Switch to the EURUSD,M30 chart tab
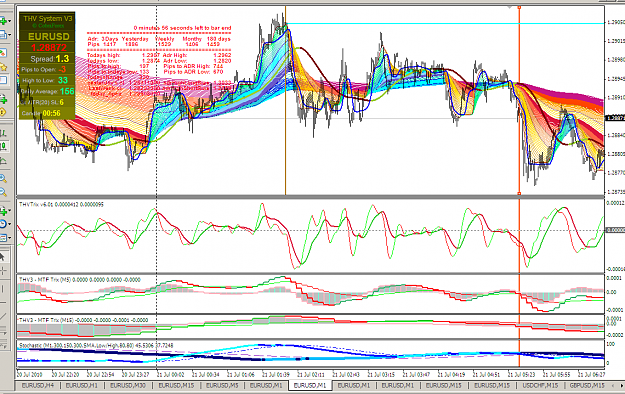The height and width of the screenshot is (394, 625). [128, 386]
